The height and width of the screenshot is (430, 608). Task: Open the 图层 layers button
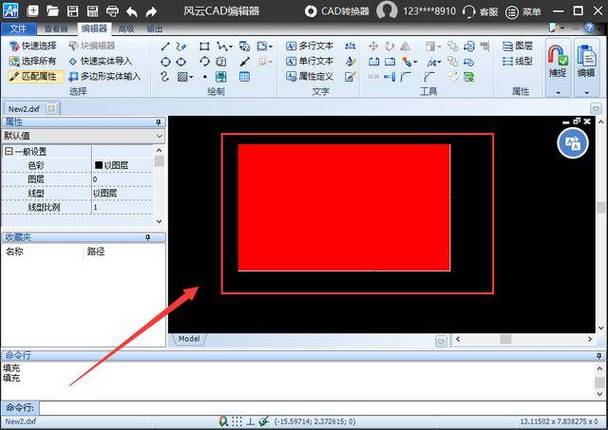[x=518, y=46]
